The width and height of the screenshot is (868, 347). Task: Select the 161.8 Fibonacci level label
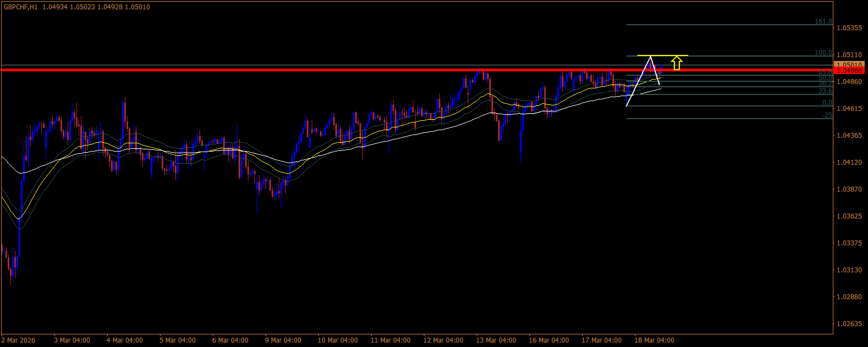[823, 21]
